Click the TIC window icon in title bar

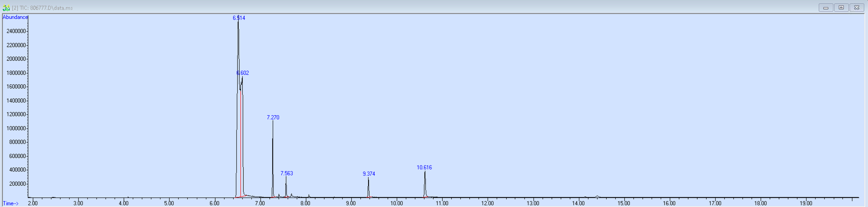(6, 8)
